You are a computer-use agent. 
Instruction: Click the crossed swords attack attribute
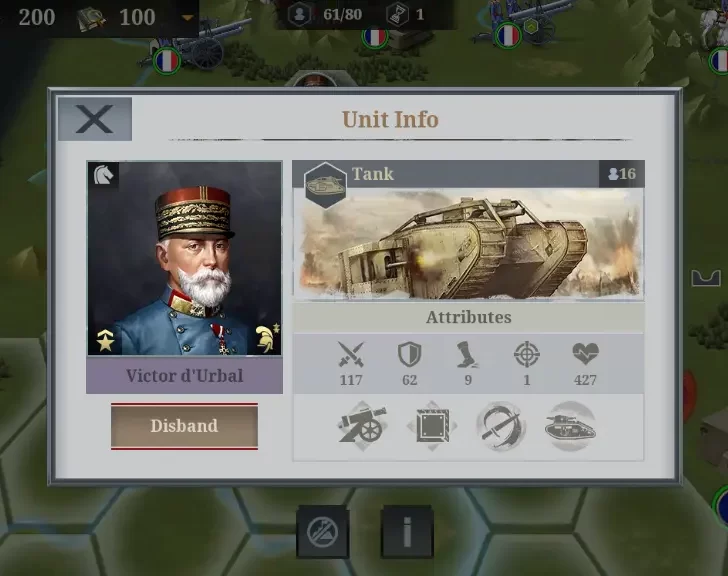coord(351,355)
